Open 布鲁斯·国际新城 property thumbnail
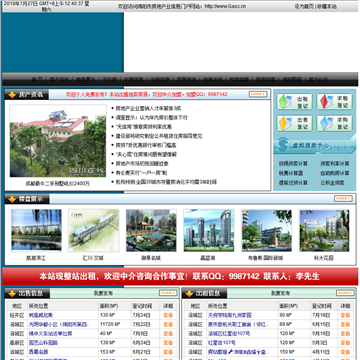 tap(266, 230)
